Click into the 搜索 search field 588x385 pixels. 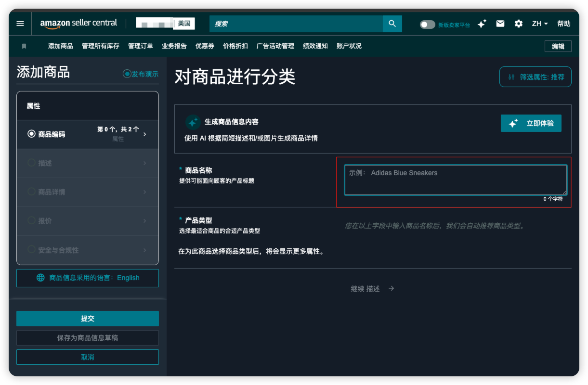pos(296,24)
